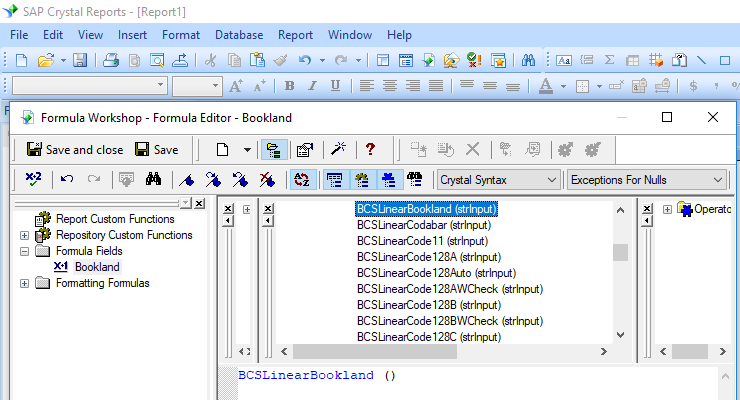
Task: Toggle the Sort Trees alphabetical button
Action: 302,180
